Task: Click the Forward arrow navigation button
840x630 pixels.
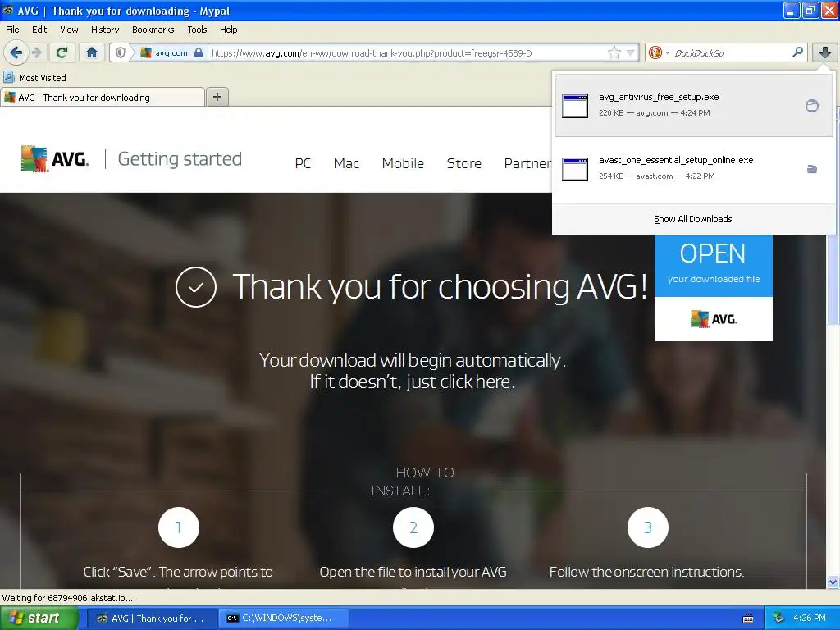Action: pos(36,52)
